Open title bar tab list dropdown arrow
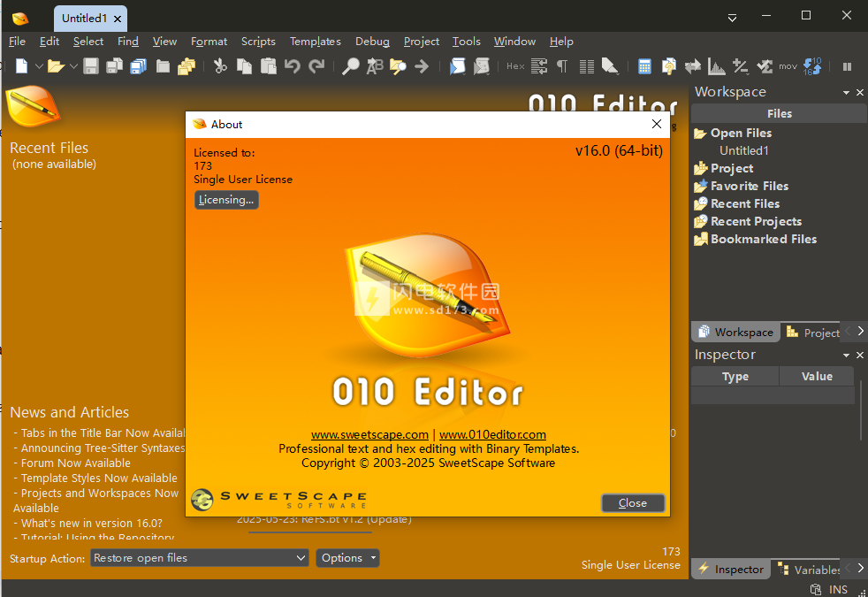This screenshot has height=597, width=868. pyautogui.click(x=732, y=18)
